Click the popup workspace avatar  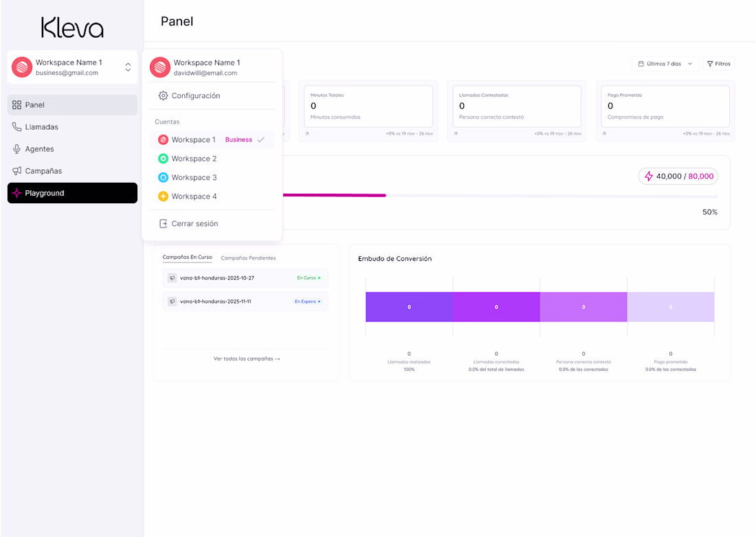pos(160,67)
